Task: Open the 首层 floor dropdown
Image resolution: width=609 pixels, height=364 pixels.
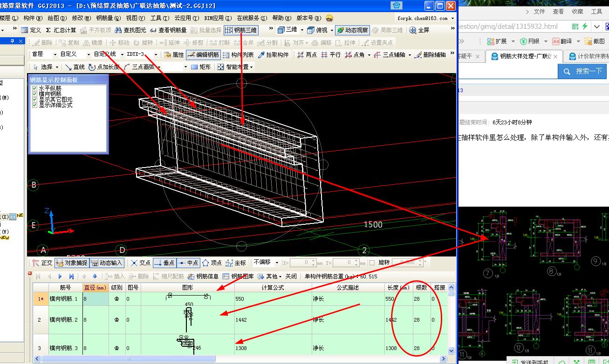Action: tap(55, 55)
